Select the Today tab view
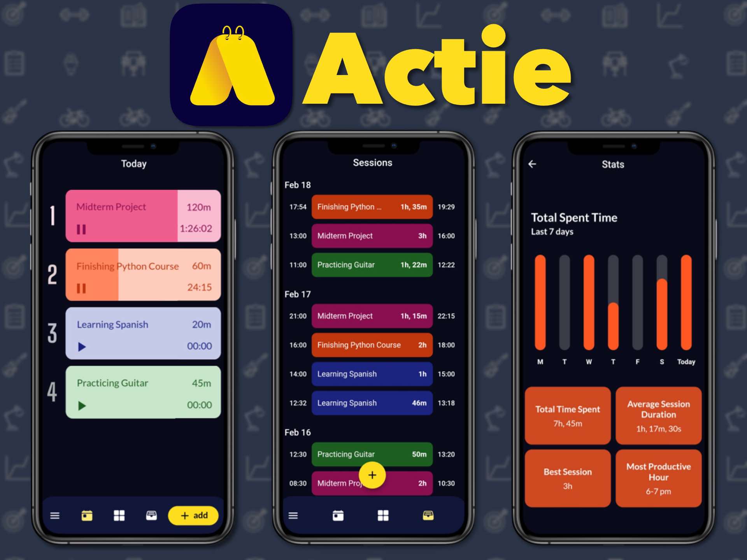This screenshot has height=560, width=747. pyautogui.click(x=89, y=515)
